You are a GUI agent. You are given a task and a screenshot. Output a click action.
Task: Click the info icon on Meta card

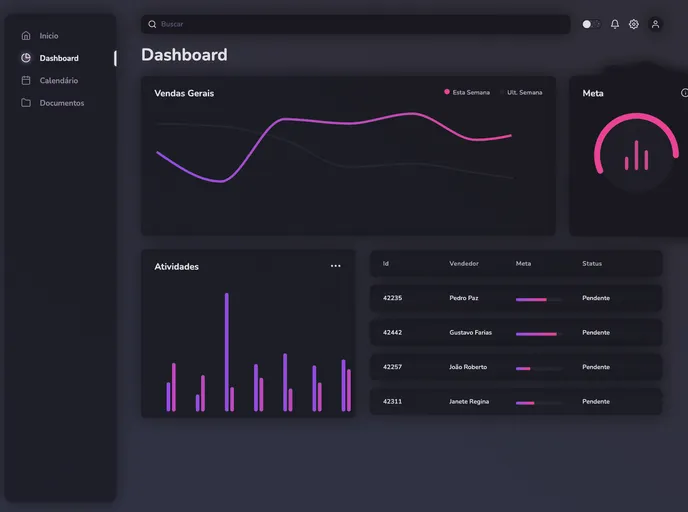pyautogui.click(x=685, y=93)
